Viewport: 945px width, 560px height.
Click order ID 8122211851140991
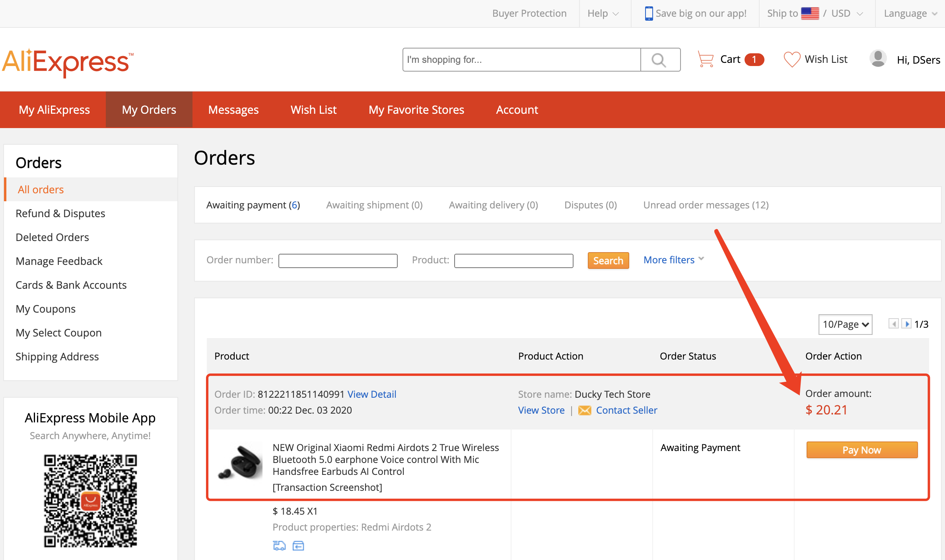301,394
